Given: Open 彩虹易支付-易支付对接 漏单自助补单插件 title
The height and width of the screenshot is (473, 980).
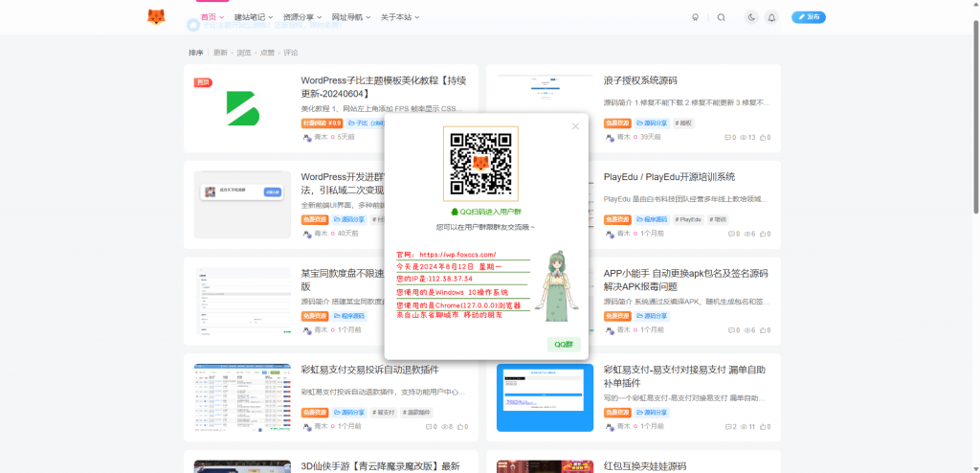Looking at the screenshot, I should point(684,375).
